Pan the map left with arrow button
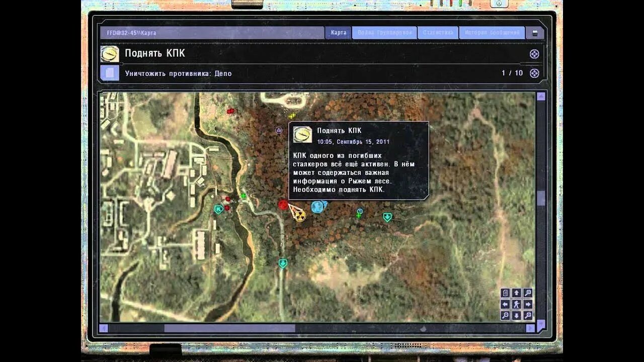644x362 pixels. tap(505, 304)
